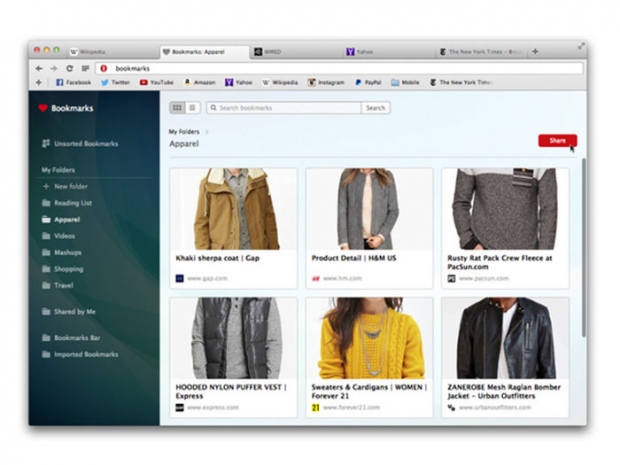Switch to grid view of bookmarks
620x465 pixels.
point(177,107)
